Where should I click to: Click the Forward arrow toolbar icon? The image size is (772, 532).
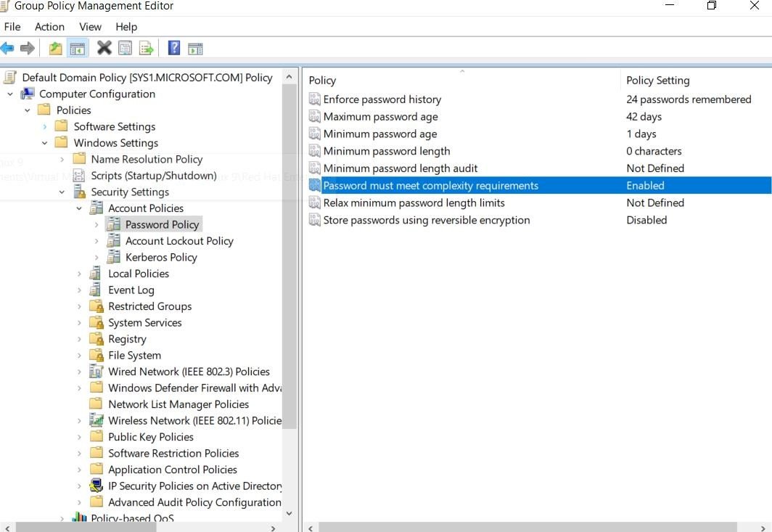[x=28, y=49]
